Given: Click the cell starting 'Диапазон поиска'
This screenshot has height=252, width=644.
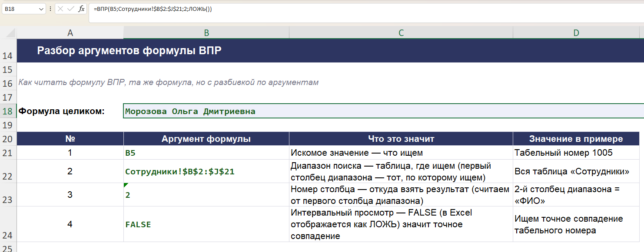Looking at the screenshot, I should (401, 171).
